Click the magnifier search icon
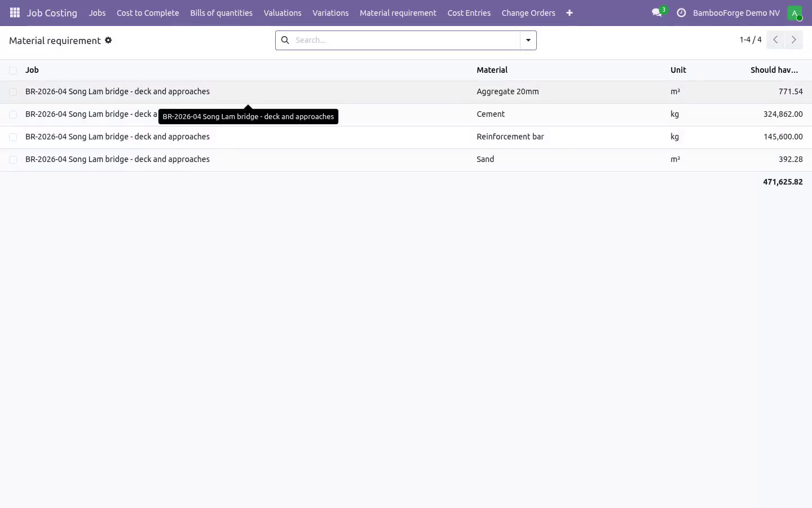The width and height of the screenshot is (812, 508). click(x=285, y=40)
